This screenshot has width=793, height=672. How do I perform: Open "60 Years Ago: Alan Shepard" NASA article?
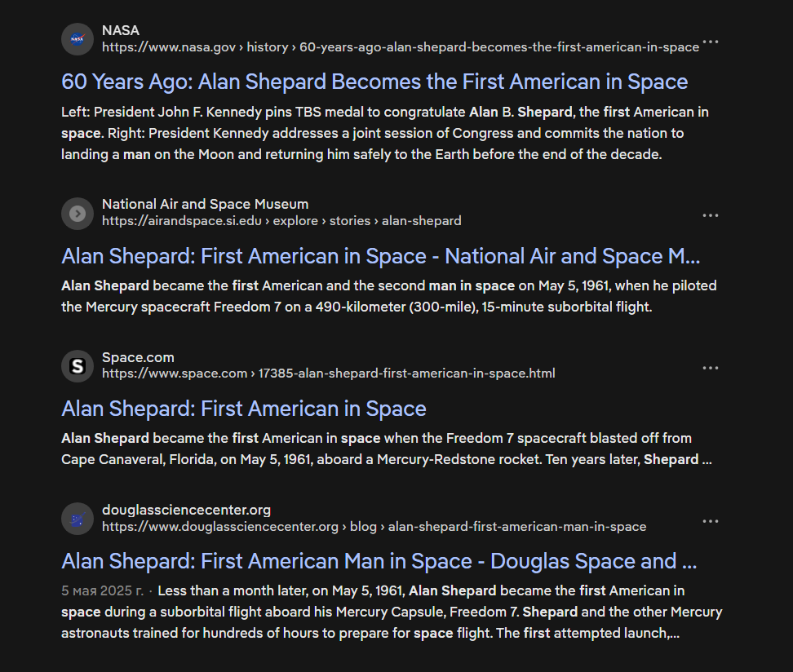click(374, 82)
